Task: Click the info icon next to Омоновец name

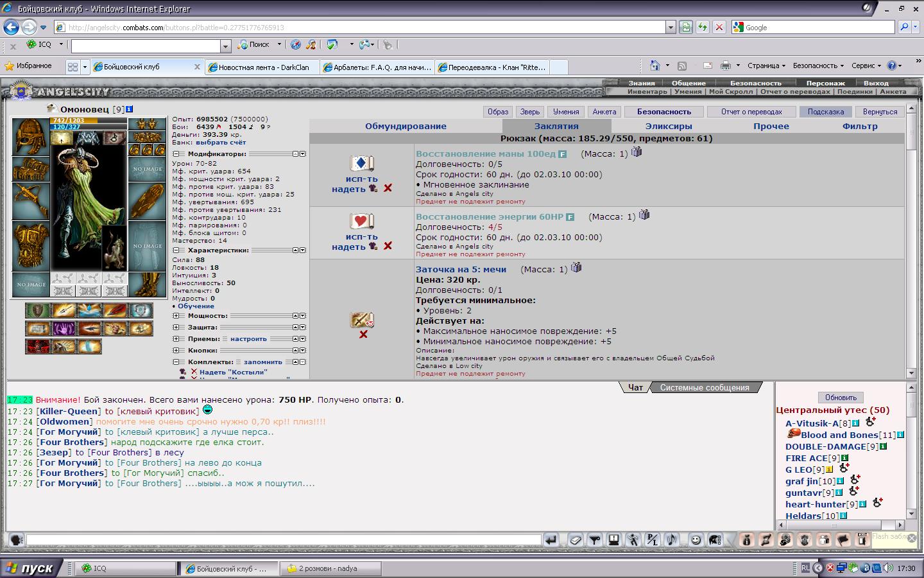Action: (x=130, y=109)
